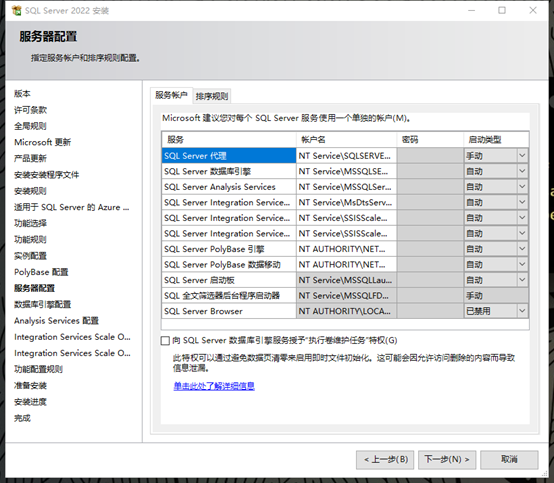The image size is (554, 483).
Task: Click the 实例配置 step in sidebar
Action: 30,256
